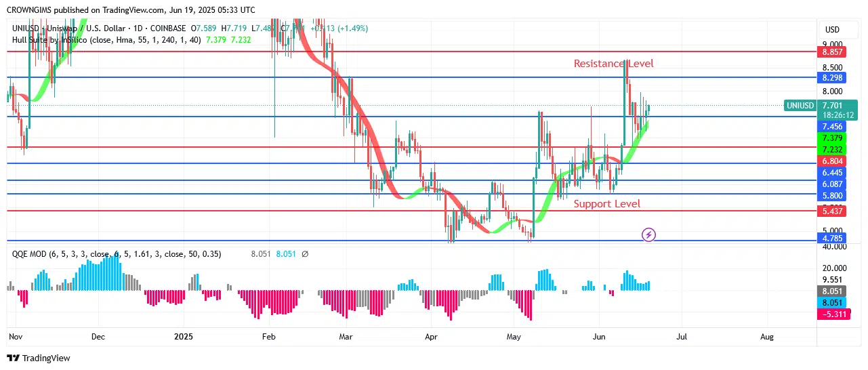Select the Support Level annotation text
Viewport: 868px width, 370px height.
pyautogui.click(x=607, y=204)
